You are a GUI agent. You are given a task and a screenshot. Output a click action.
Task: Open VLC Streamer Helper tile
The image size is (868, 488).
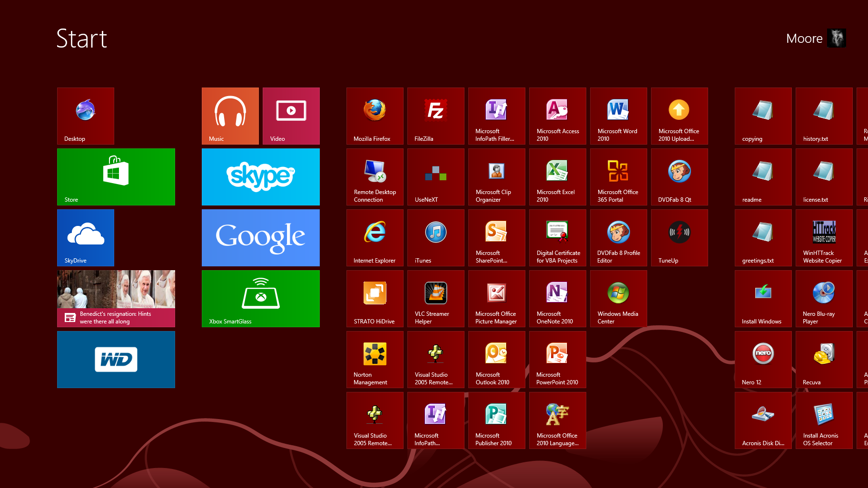[435, 298]
